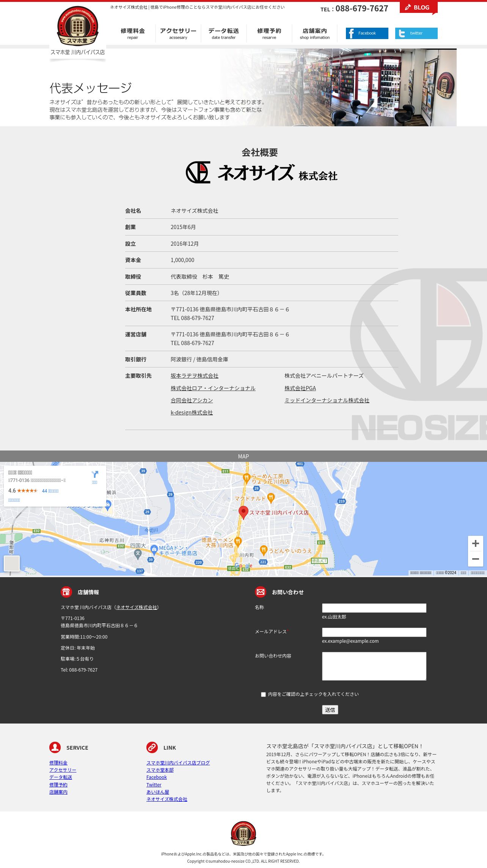Open the BLOG button

tap(418, 8)
